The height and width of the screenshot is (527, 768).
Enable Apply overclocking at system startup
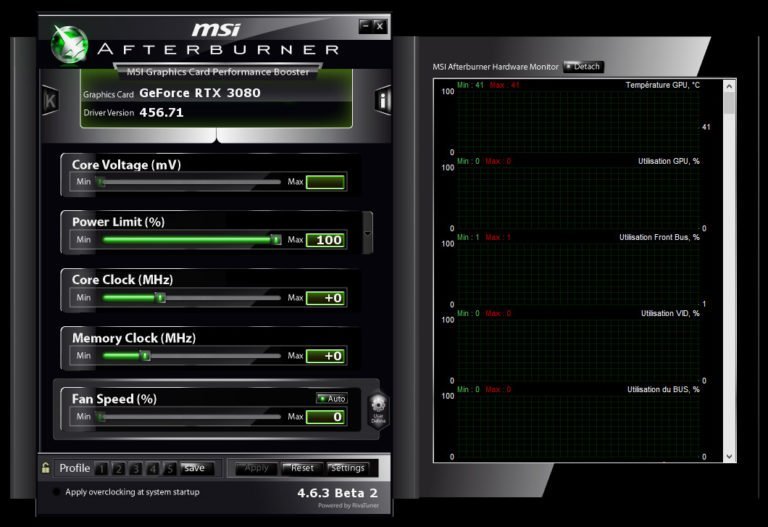click(x=56, y=492)
